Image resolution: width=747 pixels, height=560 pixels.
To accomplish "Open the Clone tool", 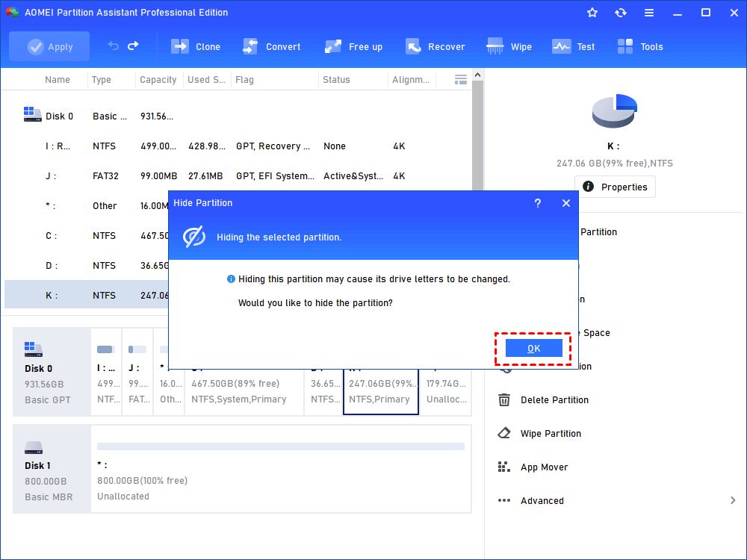I will (x=195, y=46).
